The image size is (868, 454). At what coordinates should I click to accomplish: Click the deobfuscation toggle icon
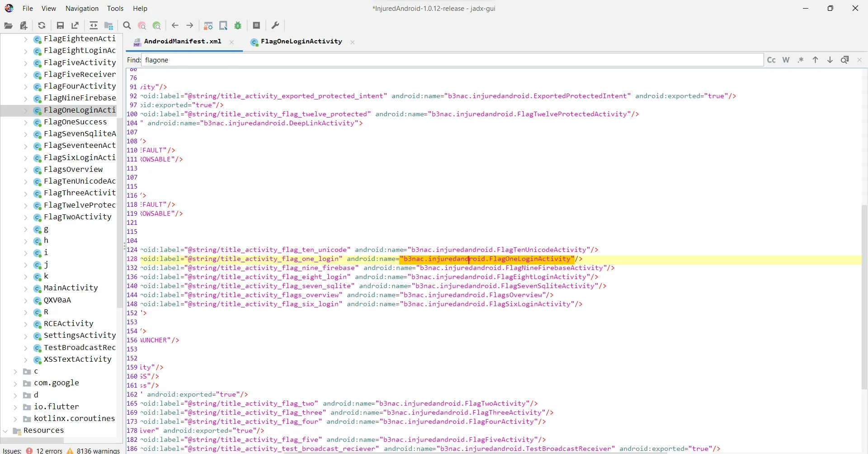[208, 26]
